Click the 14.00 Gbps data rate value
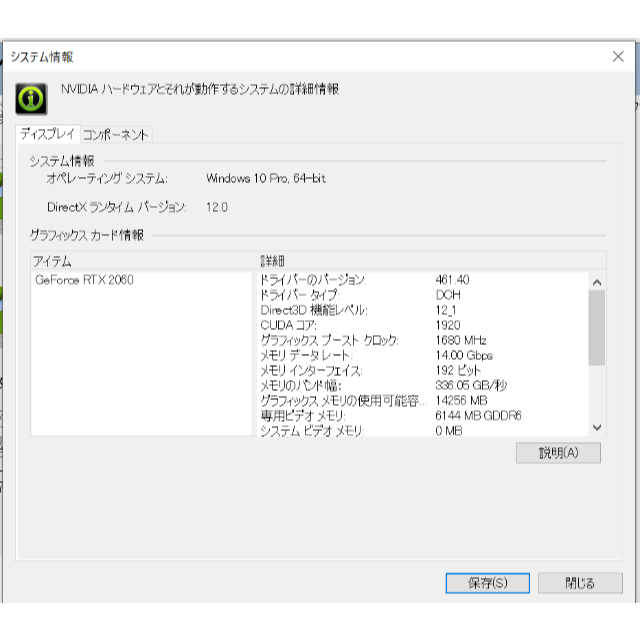Image resolution: width=640 pixels, height=640 pixels. (464, 356)
